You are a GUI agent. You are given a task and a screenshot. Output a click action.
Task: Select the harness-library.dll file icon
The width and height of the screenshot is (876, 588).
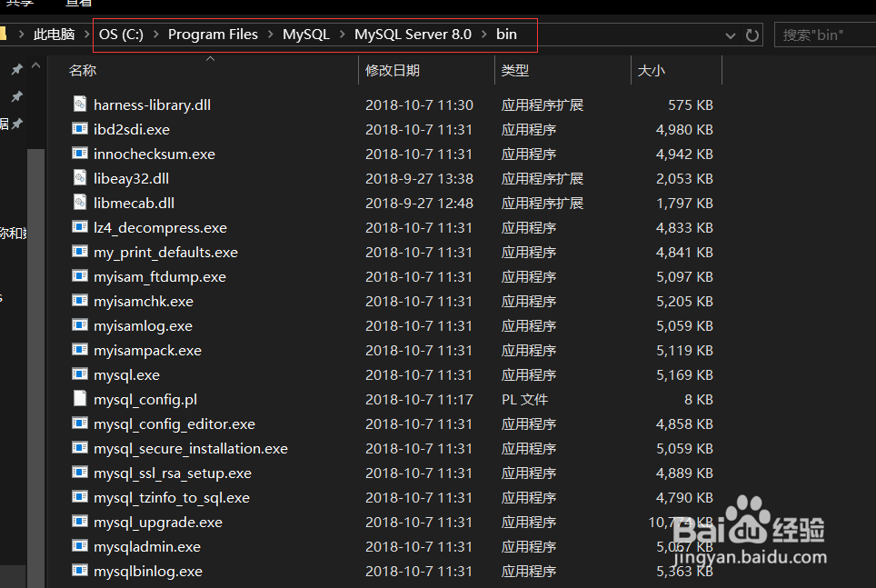click(x=80, y=104)
